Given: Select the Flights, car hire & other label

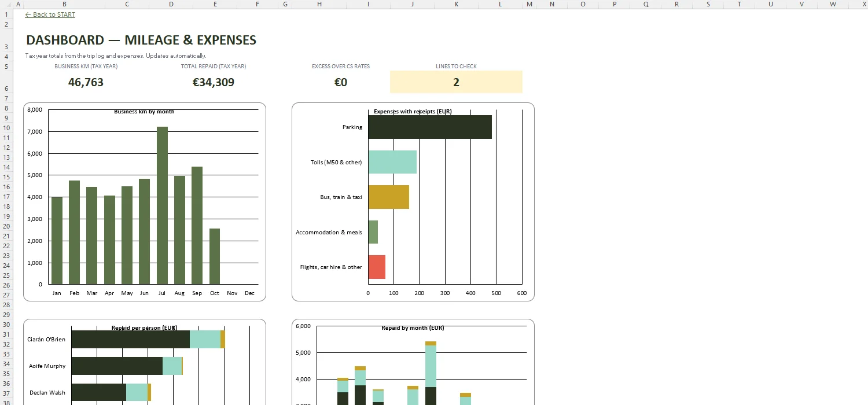Looking at the screenshot, I should [331, 267].
